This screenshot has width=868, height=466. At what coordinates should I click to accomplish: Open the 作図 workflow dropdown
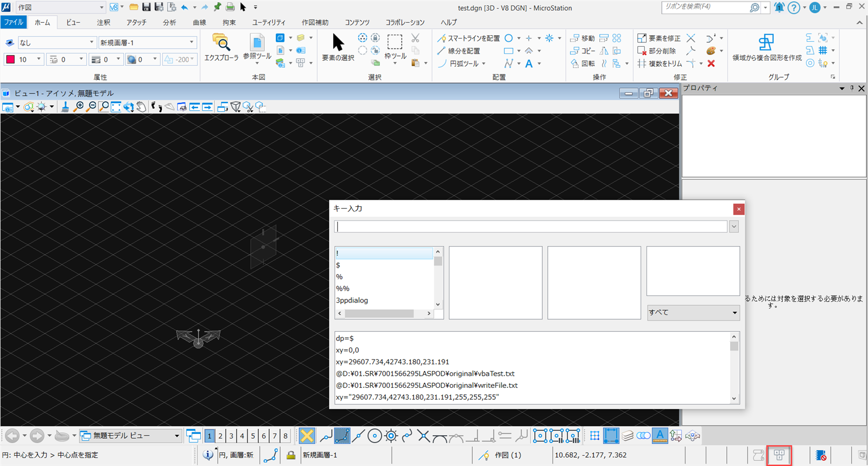[x=60, y=7]
